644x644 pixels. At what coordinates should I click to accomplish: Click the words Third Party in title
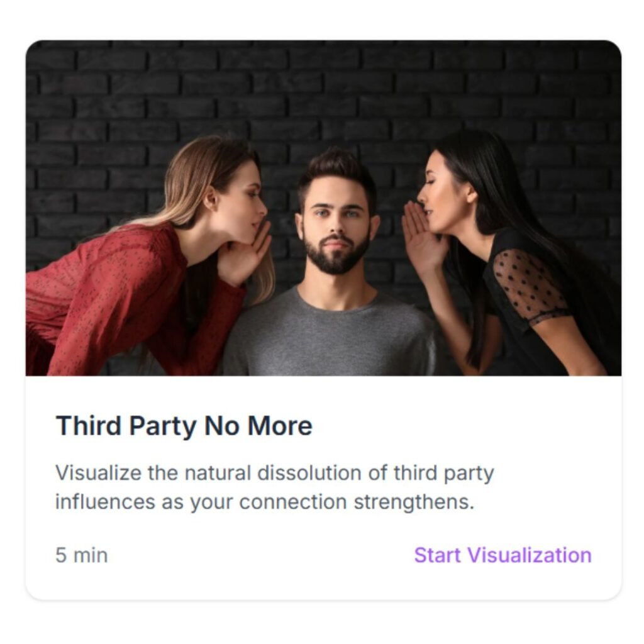126,426
